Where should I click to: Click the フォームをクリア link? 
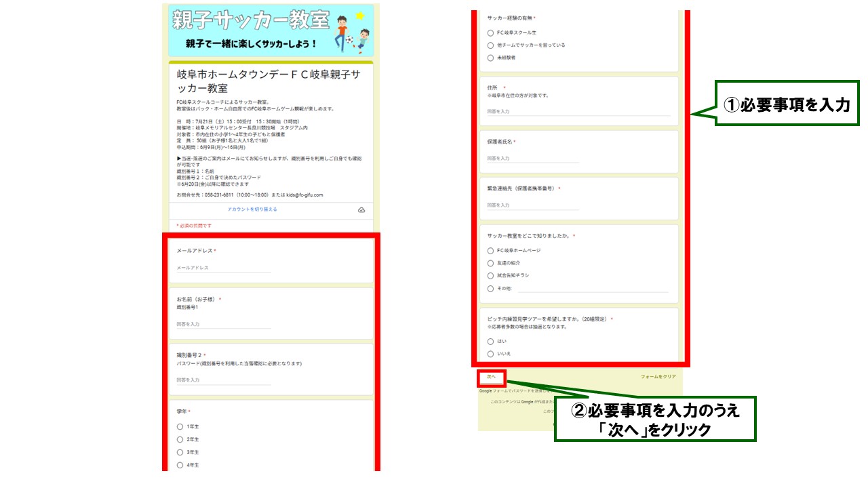658,376
